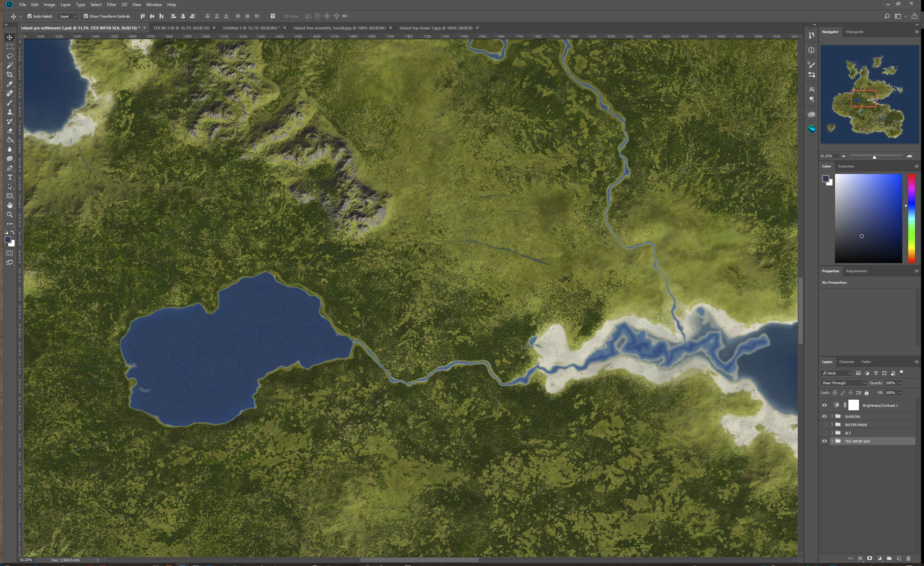Click the delete layer trash icon

908,558
